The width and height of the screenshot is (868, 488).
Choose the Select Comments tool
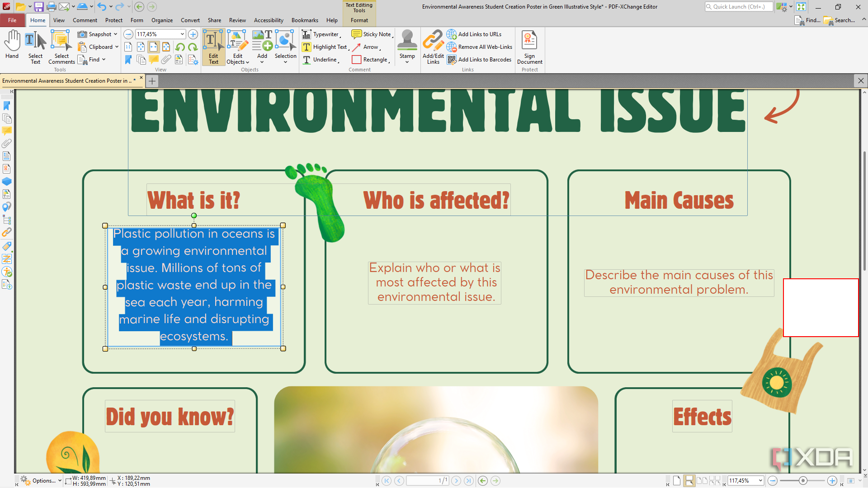[61, 47]
